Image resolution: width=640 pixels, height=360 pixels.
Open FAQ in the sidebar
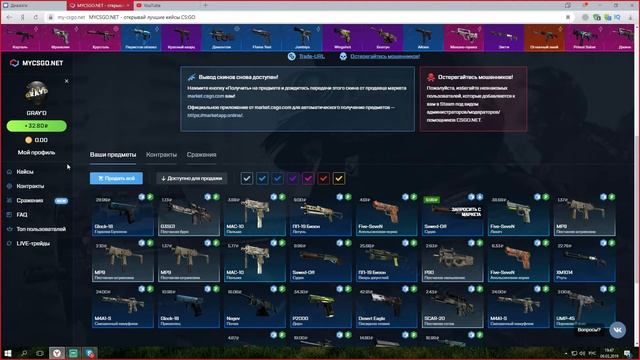click(x=22, y=215)
